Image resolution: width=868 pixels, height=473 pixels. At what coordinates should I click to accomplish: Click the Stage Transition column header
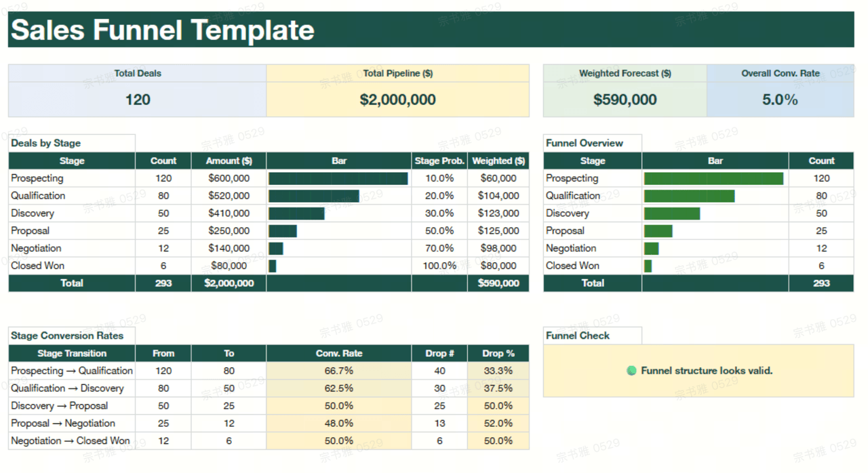(x=72, y=353)
